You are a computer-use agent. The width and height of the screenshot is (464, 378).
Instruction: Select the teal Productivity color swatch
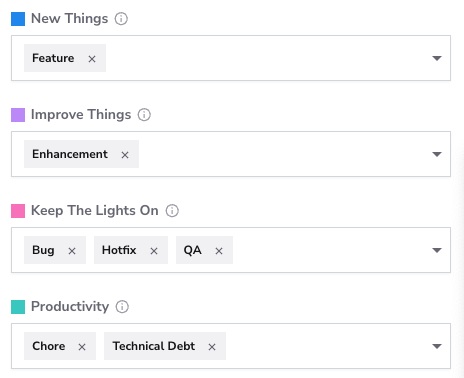(x=18, y=307)
